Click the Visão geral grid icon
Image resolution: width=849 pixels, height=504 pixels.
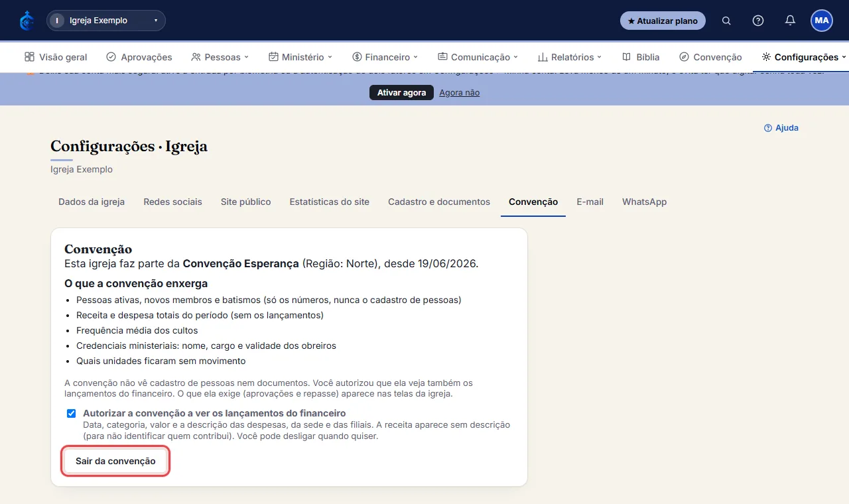pos(29,57)
